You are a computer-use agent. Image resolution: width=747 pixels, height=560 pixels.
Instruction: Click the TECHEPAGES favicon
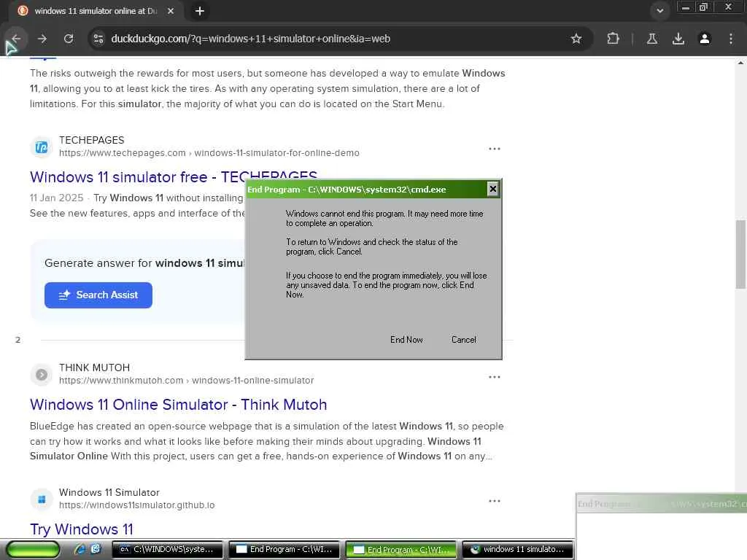tap(42, 147)
